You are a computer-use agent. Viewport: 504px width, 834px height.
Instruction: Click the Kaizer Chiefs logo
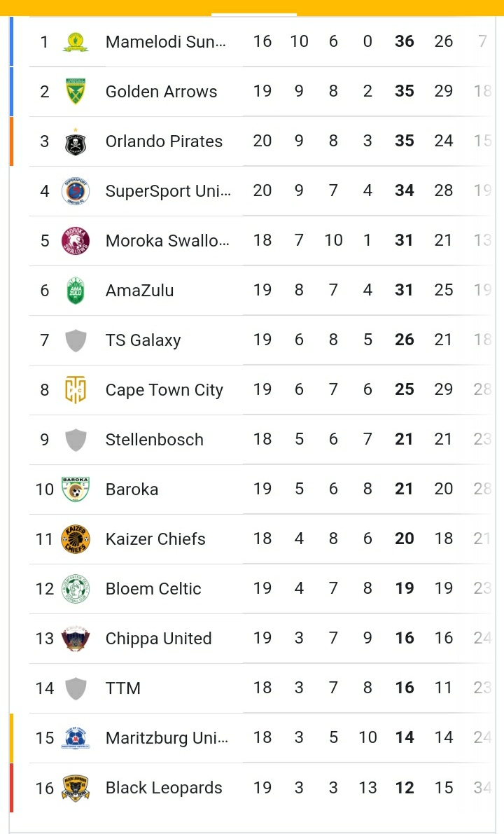[x=76, y=539]
